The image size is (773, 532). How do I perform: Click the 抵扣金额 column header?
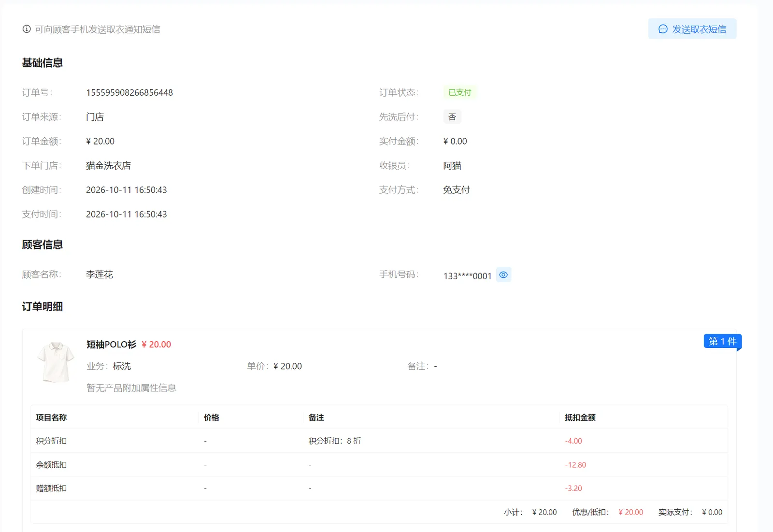[580, 417]
